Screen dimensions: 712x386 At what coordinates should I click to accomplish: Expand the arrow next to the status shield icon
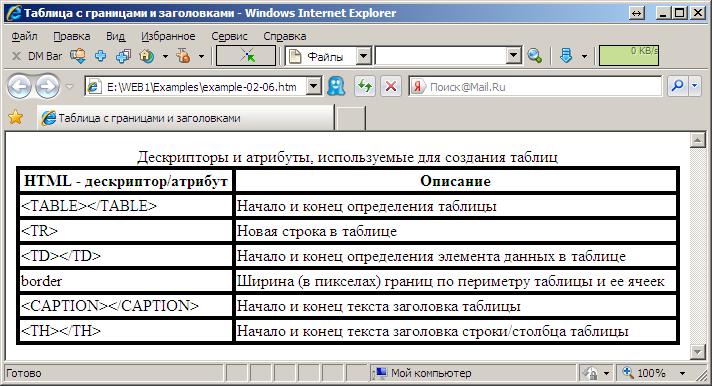(607, 374)
